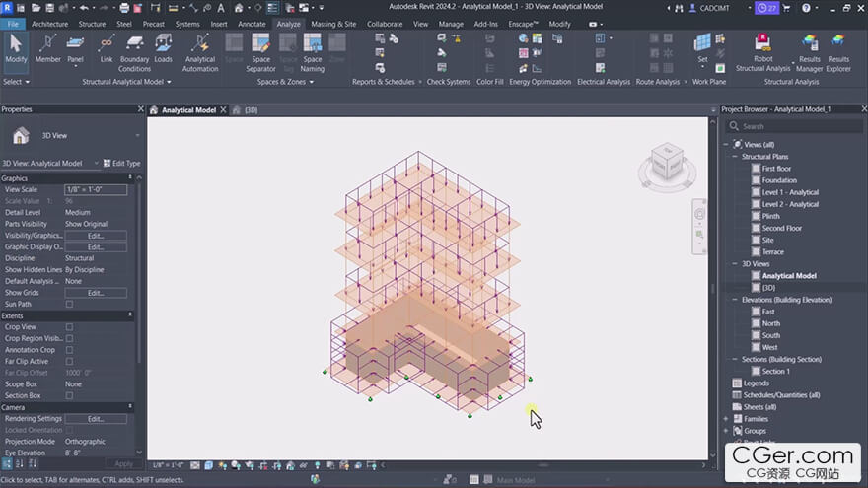
Task: Toggle Crop Region Visible checkbox
Action: [69, 338]
